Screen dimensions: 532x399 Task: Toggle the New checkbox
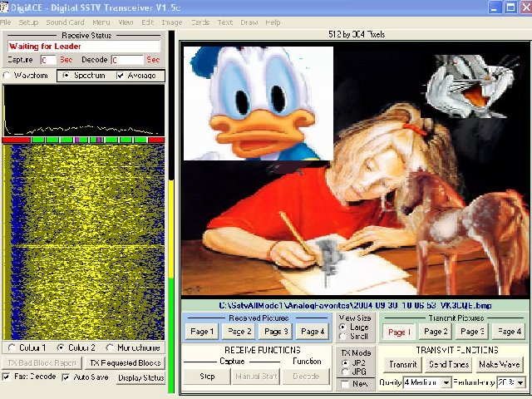[345, 384]
